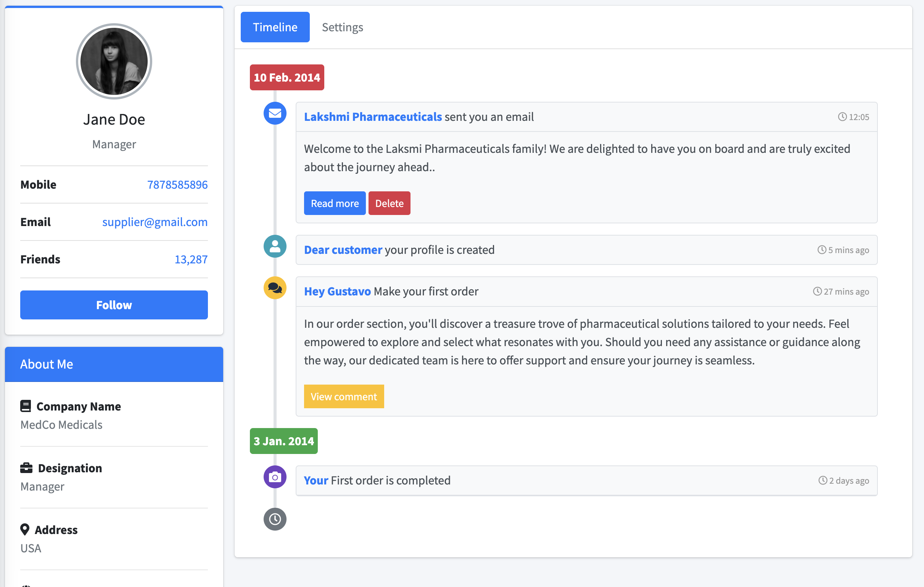Delete the Lakshmi Pharmaceuticals email
924x587 pixels.
[x=389, y=203]
